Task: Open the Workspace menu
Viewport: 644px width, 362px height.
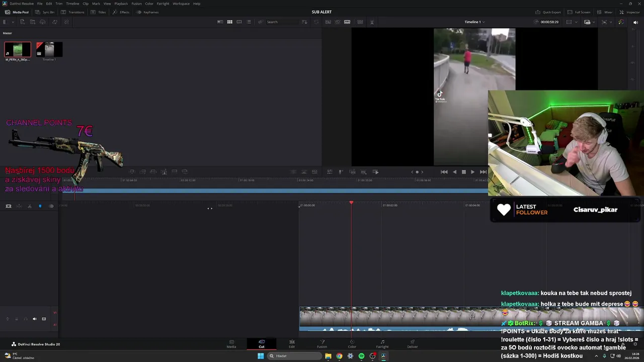Action: [x=181, y=4]
